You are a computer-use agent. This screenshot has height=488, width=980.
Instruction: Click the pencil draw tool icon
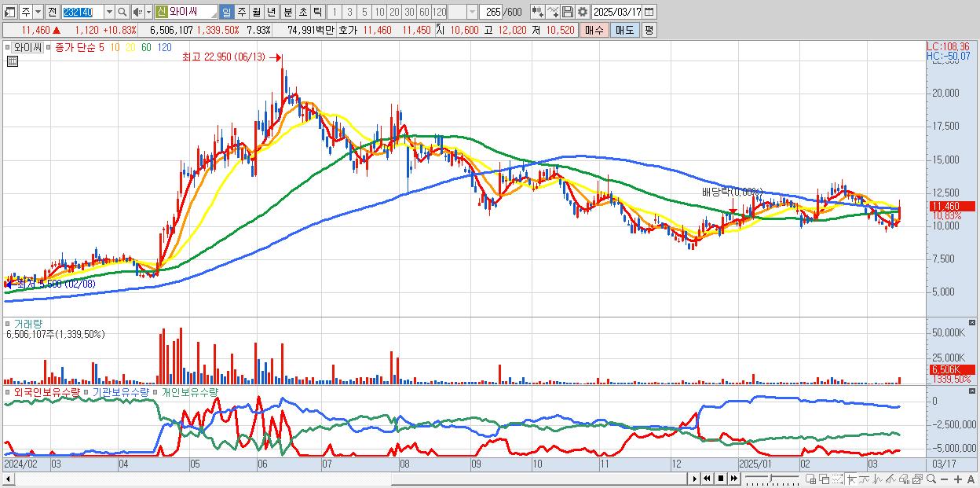click(890, 479)
